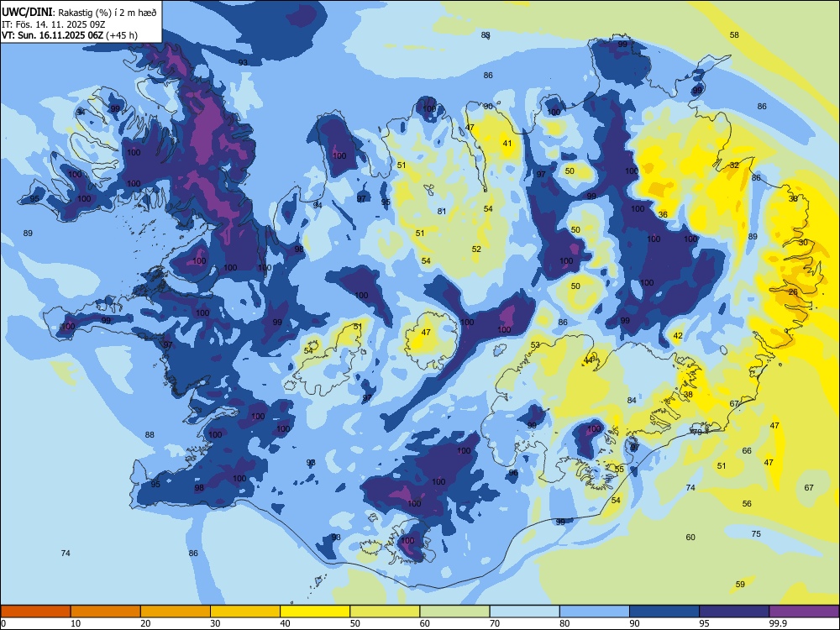Click the "20" legend tick label
This screenshot has width=840, height=630.
pyautogui.click(x=145, y=623)
